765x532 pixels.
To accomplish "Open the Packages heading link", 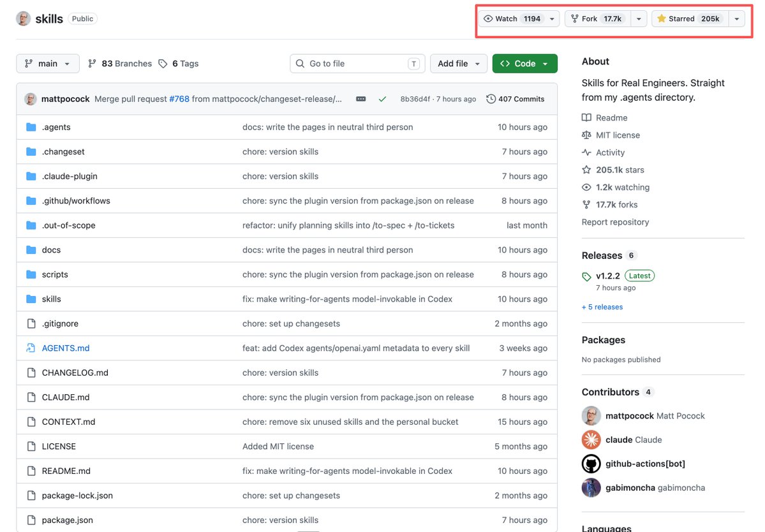I will [x=604, y=340].
